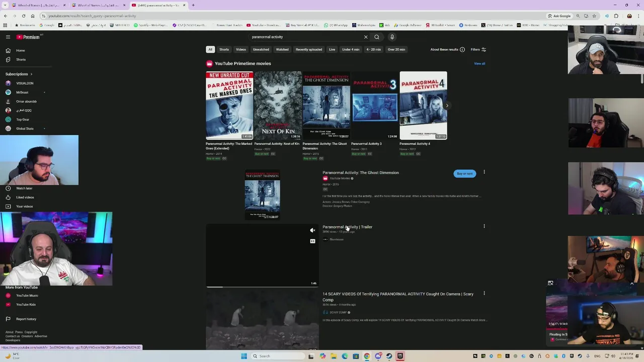
Task: Select the Live filter chip
Action: click(x=332, y=49)
